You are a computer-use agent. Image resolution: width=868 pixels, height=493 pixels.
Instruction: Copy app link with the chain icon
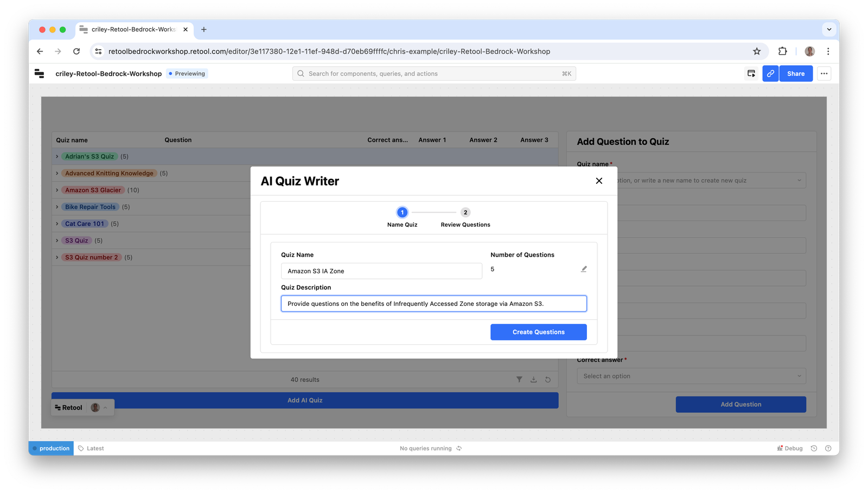pyautogui.click(x=770, y=74)
